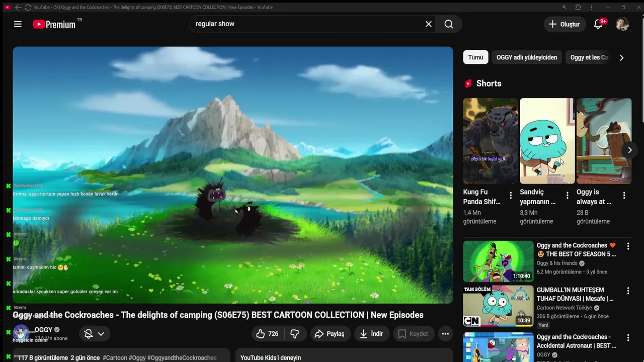Open options for GUMBALL'IN MUHTEŞEM video
Screen dimensions: 644x362
click(628, 291)
